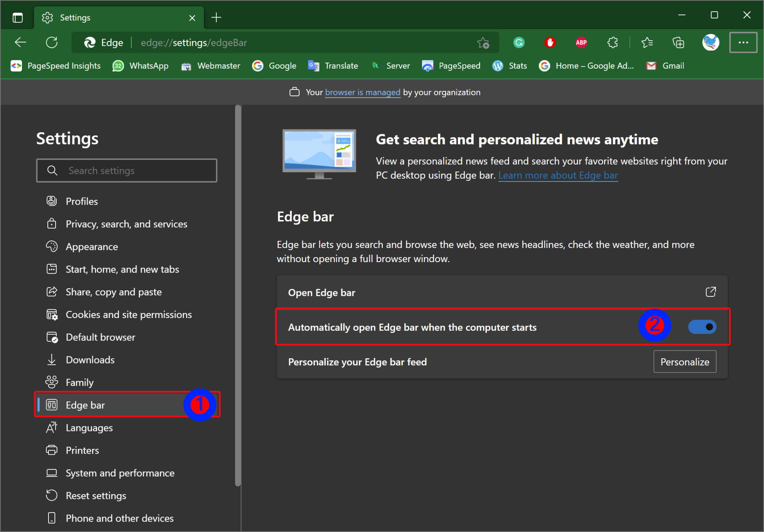764x532 pixels.
Task: Open the Grammarly extension icon
Action: click(x=519, y=43)
